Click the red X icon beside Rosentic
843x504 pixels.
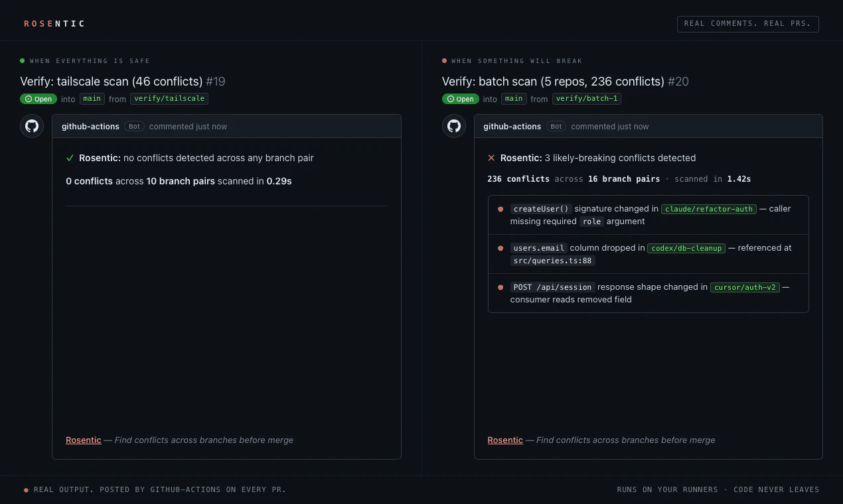(491, 158)
